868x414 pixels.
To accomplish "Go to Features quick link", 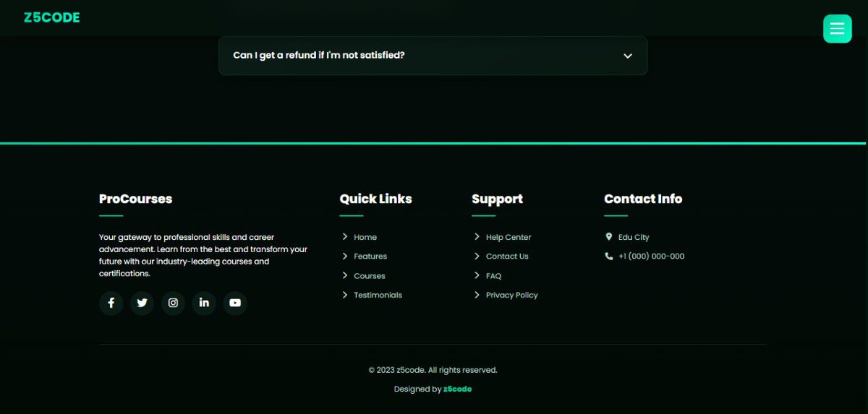I will (370, 256).
